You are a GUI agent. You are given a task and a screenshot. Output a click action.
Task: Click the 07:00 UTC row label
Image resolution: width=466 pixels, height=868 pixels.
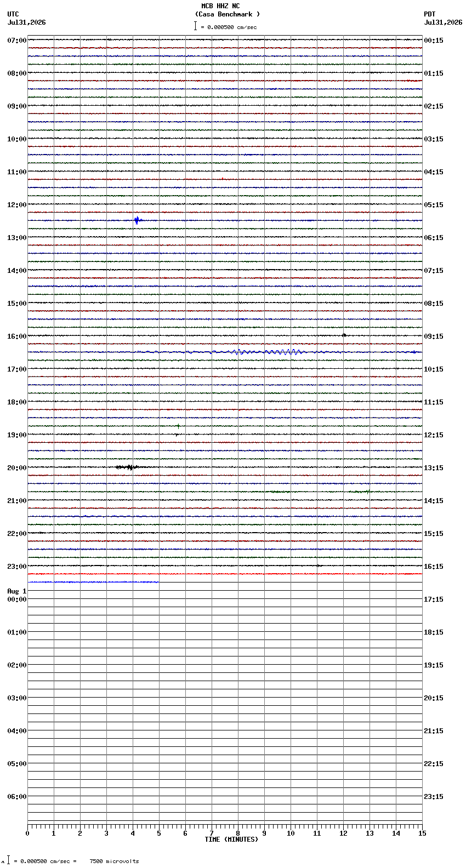(x=17, y=41)
